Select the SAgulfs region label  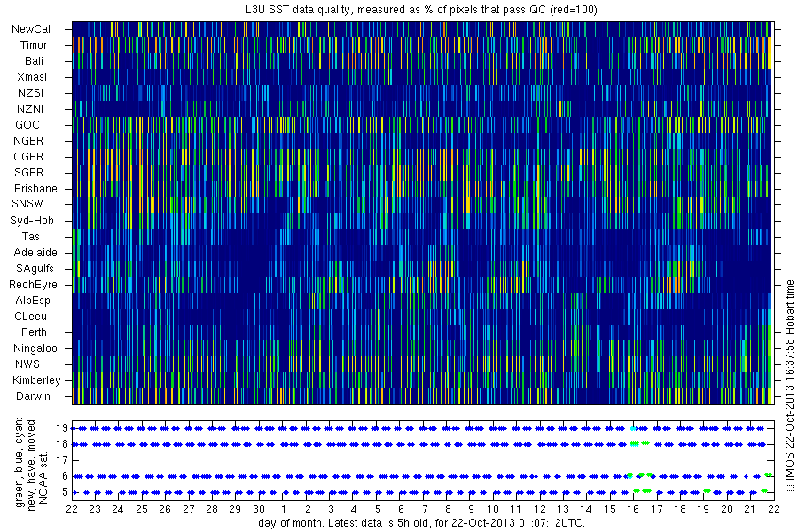(35, 269)
